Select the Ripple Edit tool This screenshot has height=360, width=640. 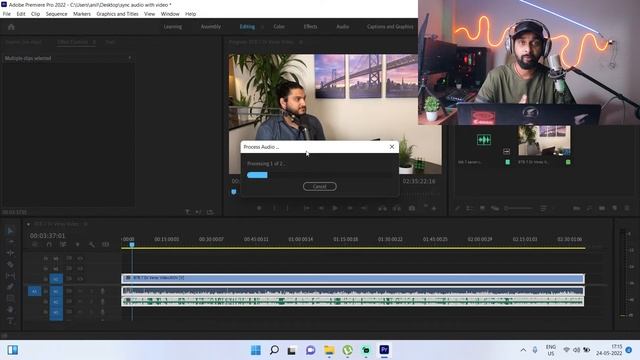(x=10, y=253)
